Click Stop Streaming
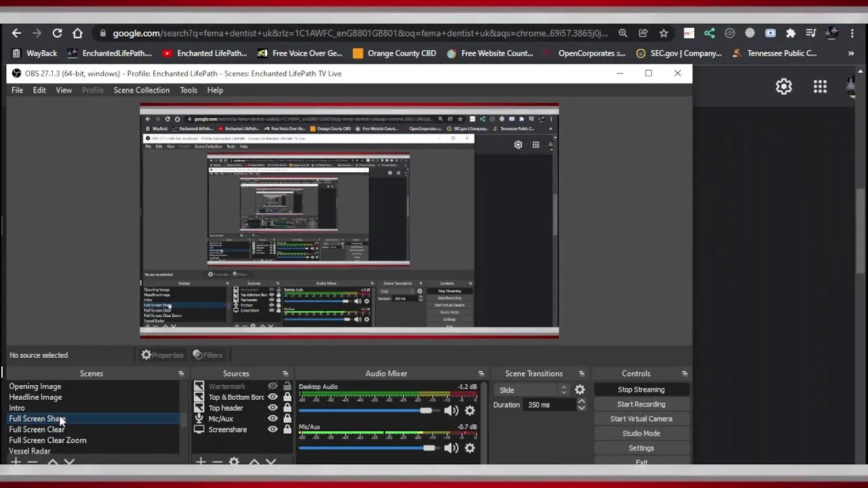Image resolution: width=868 pixels, height=488 pixels. (642, 390)
